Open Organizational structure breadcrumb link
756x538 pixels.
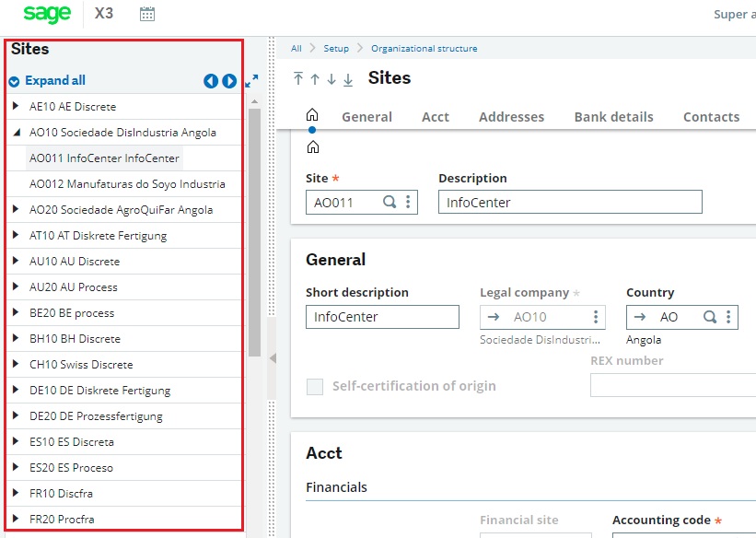(x=425, y=48)
